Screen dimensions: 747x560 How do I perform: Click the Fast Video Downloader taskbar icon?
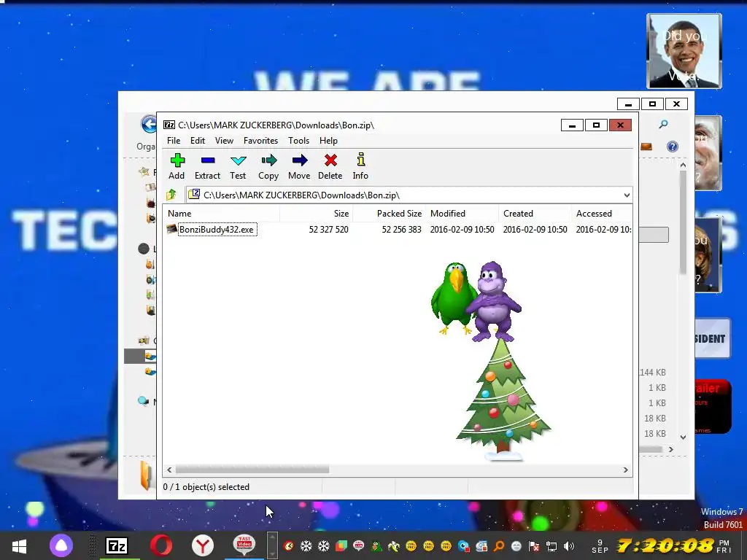[x=244, y=545]
